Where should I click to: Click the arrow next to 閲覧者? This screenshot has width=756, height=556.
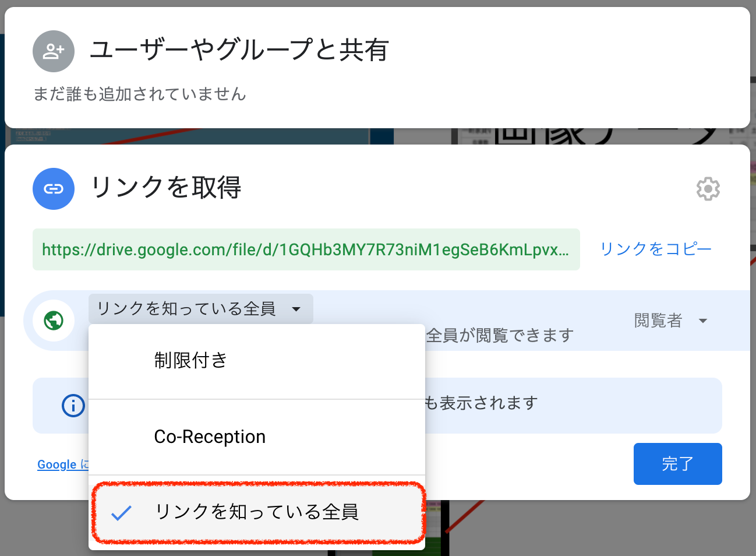[x=703, y=321]
